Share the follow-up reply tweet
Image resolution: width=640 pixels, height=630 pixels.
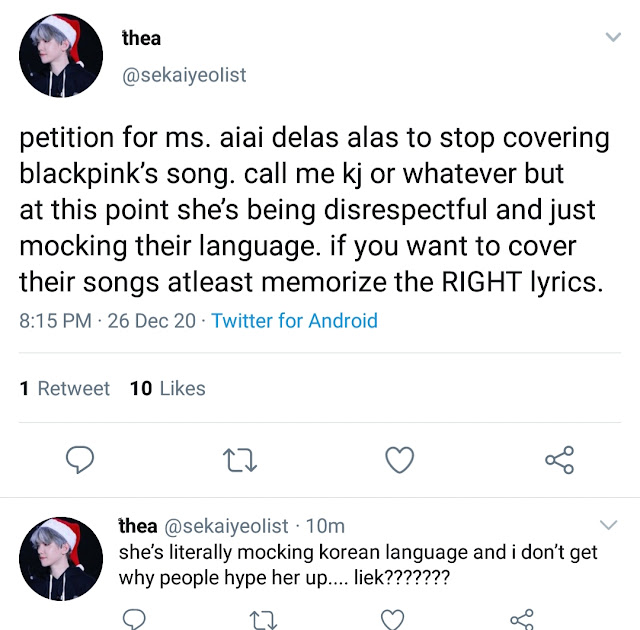tap(522, 619)
